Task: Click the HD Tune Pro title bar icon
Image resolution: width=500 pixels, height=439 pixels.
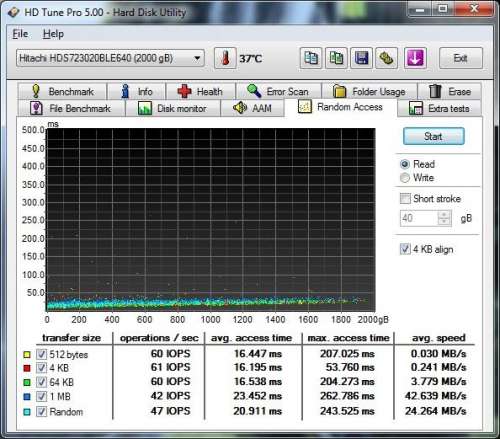Action: point(14,12)
